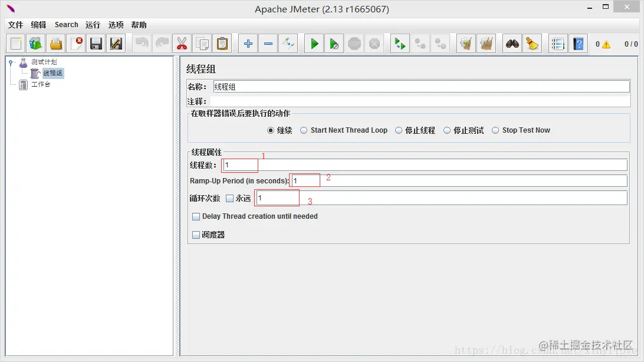
Task: Select the 停止测试 radio button
Action: coord(447,130)
